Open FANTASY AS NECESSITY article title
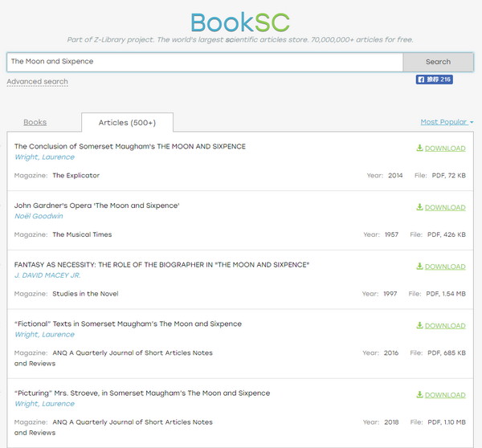The image size is (482, 448). point(161,265)
